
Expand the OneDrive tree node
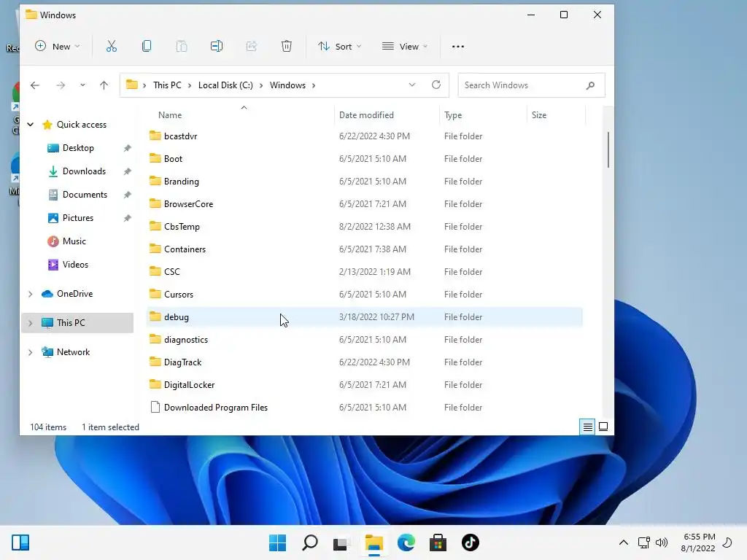pyautogui.click(x=31, y=295)
